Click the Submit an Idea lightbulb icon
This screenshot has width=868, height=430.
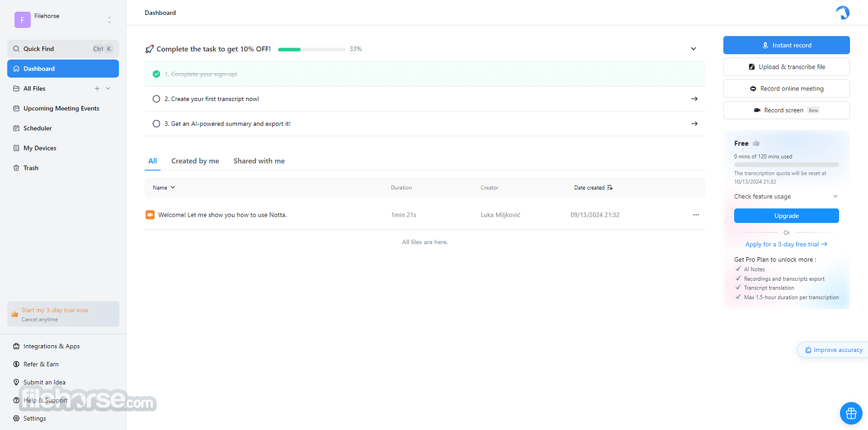16,382
